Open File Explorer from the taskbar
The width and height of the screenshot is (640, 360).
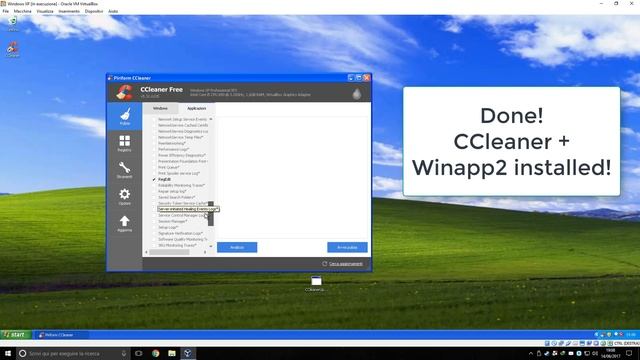(x=172, y=353)
